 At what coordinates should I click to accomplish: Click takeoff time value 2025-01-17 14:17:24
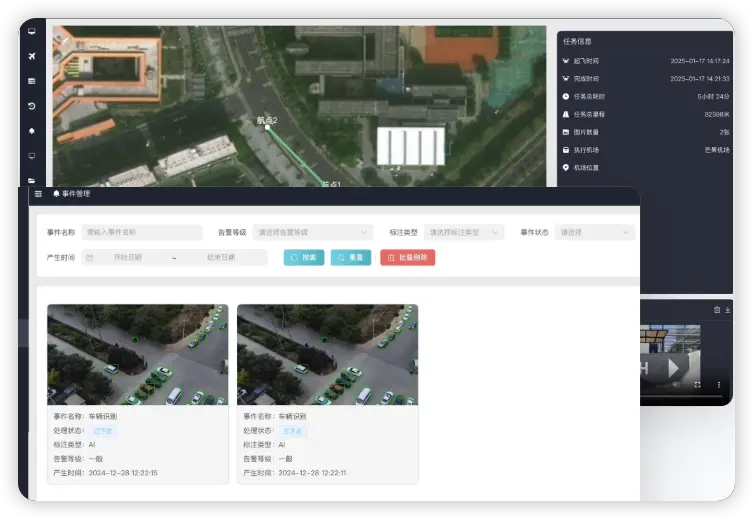coord(700,61)
